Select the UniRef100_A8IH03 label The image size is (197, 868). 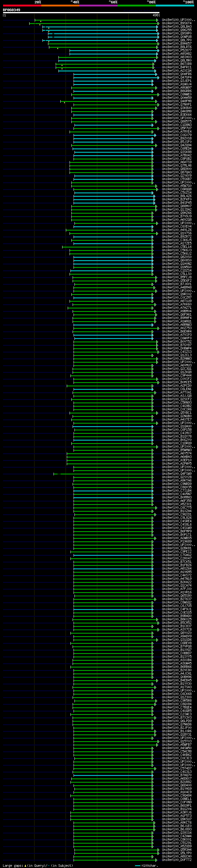coord(177,57)
